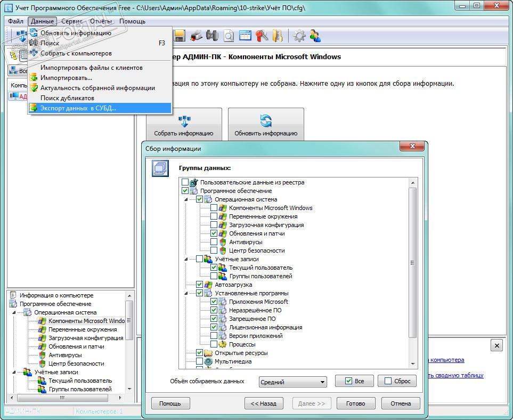Click the Готово button

point(355,403)
